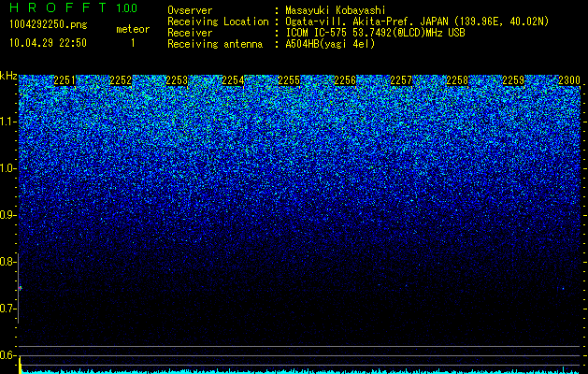588x374 pixels.
Task: Click the 2257 time marker
Action: coord(401,80)
